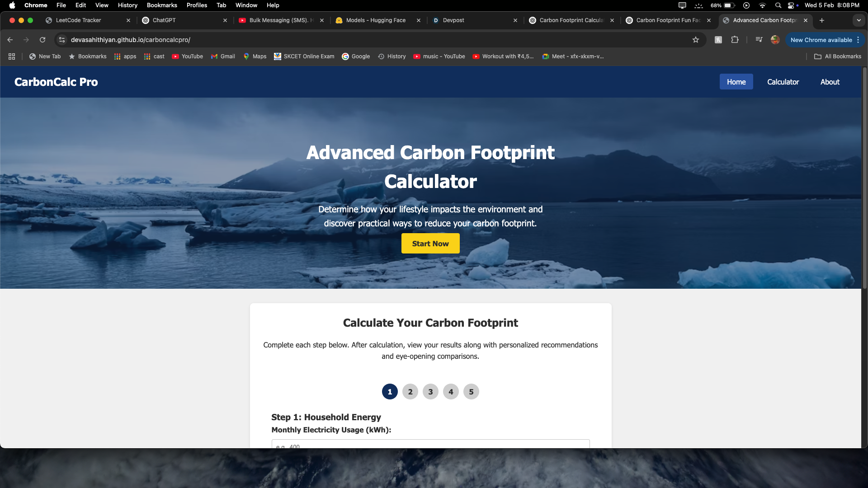Open Gmail from the bookmarks bar
Viewport: 868px width, 488px height.
[x=222, y=56]
